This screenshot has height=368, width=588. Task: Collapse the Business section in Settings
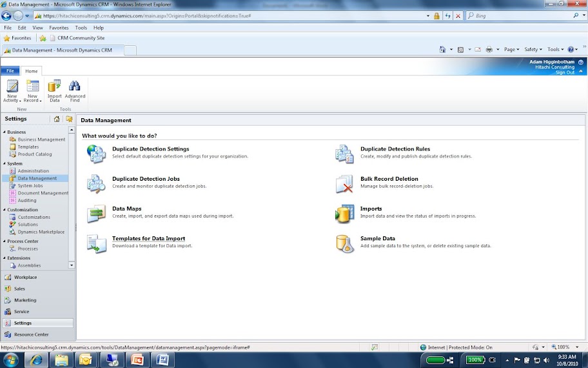click(x=4, y=132)
